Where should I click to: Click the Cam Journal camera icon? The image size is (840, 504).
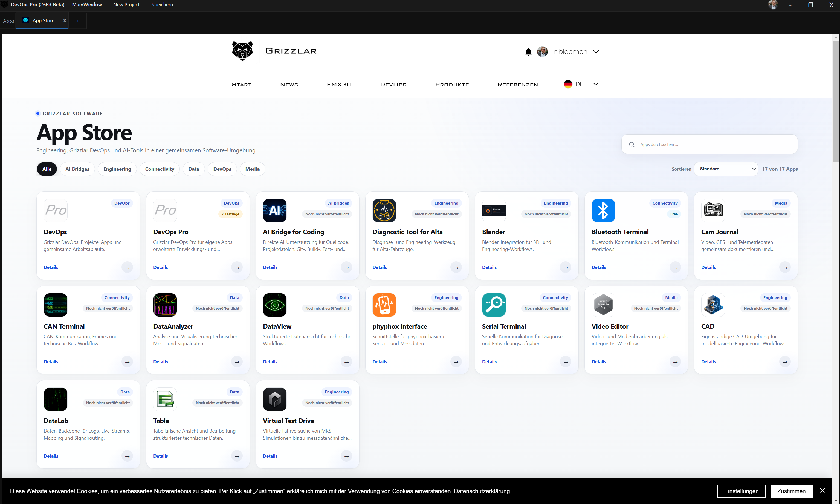tap(713, 211)
